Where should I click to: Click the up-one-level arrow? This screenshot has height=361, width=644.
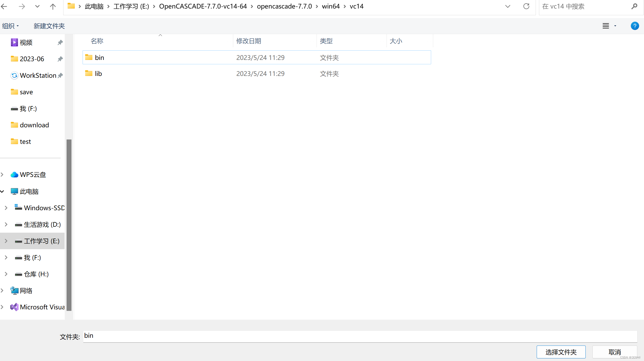tap(53, 6)
